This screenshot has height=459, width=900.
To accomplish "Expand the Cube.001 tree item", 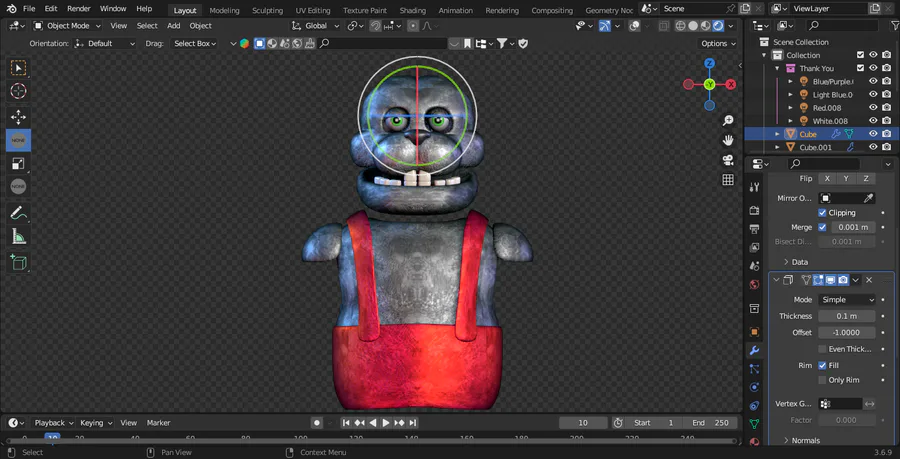I will (777, 147).
